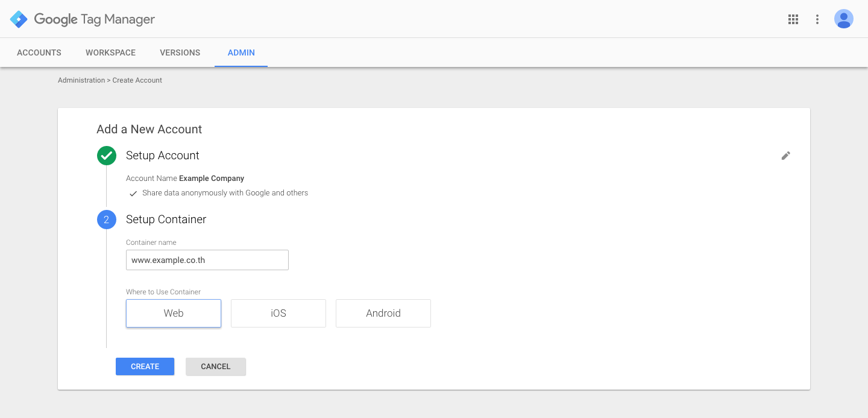868x418 pixels.
Task: Click the user account avatar
Action: [843, 19]
